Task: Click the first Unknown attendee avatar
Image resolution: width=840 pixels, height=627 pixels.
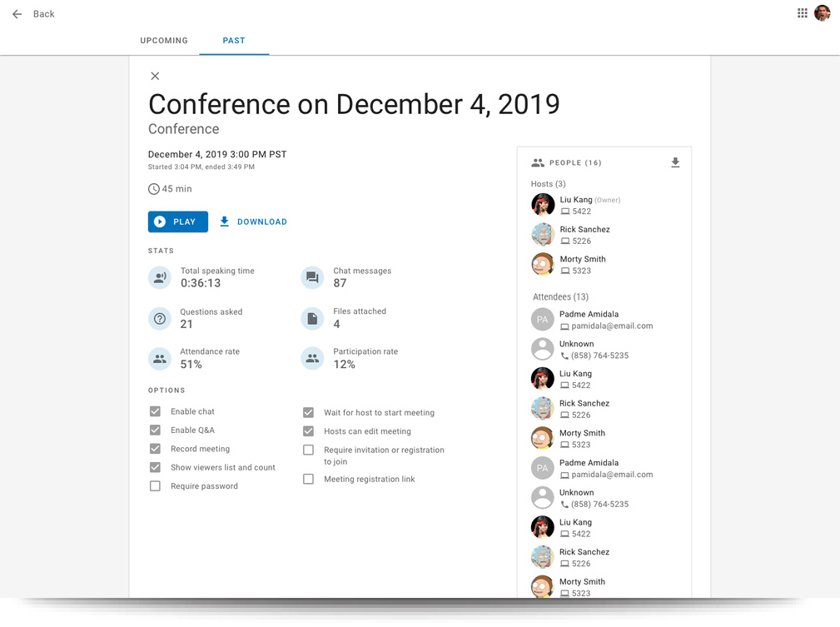Action: 542,349
